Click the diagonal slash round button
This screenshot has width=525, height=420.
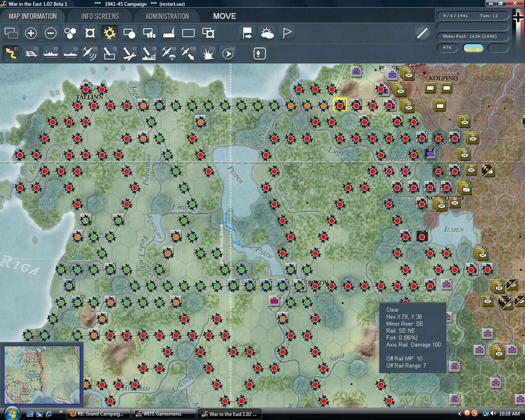pyautogui.click(x=422, y=33)
